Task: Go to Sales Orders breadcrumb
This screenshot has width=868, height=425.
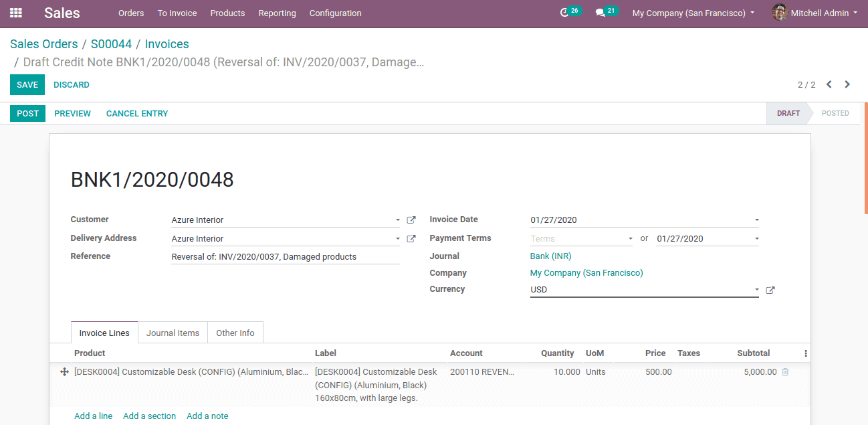Action: tap(44, 44)
